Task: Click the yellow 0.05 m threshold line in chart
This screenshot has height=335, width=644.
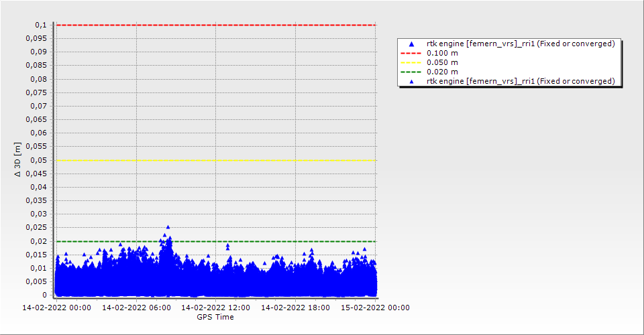Action: [215, 160]
